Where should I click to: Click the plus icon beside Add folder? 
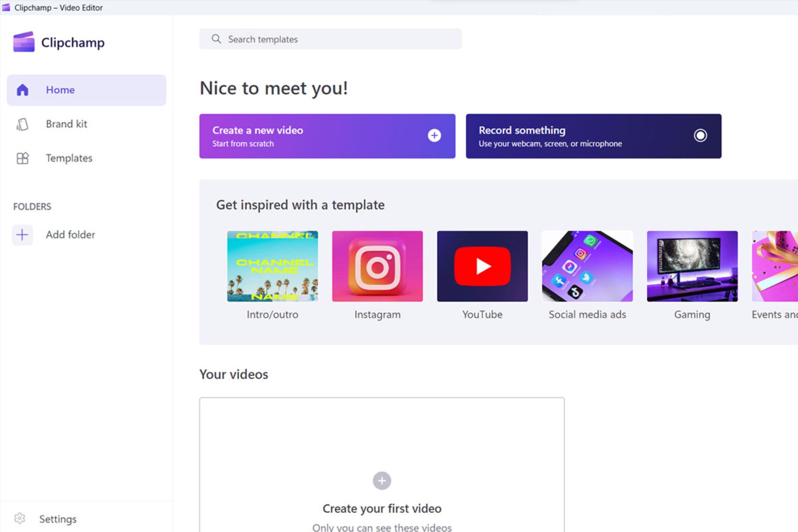point(22,235)
